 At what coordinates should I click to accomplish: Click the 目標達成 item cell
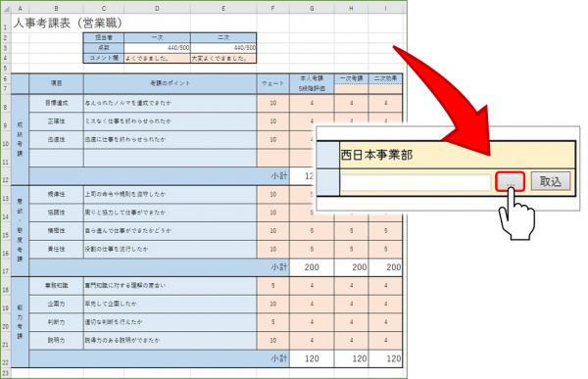tap(56, 103)
